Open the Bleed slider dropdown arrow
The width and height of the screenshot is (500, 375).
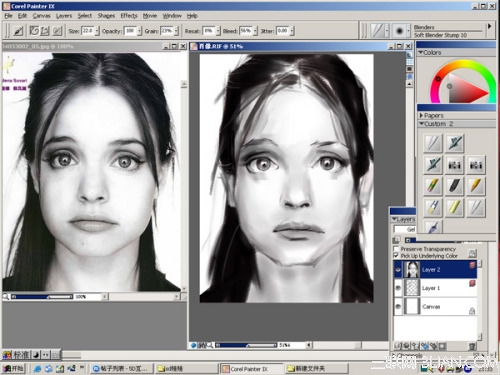click(255, 31)
